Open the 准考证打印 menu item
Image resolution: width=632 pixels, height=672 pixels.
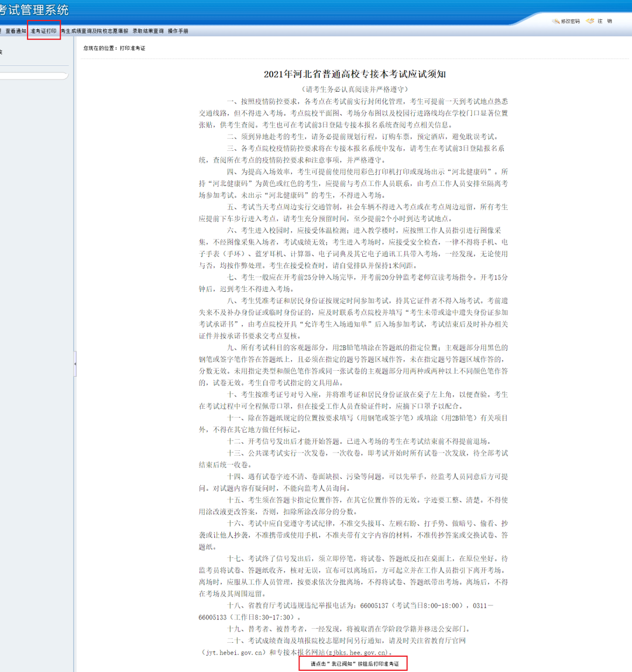coord(43,31)
